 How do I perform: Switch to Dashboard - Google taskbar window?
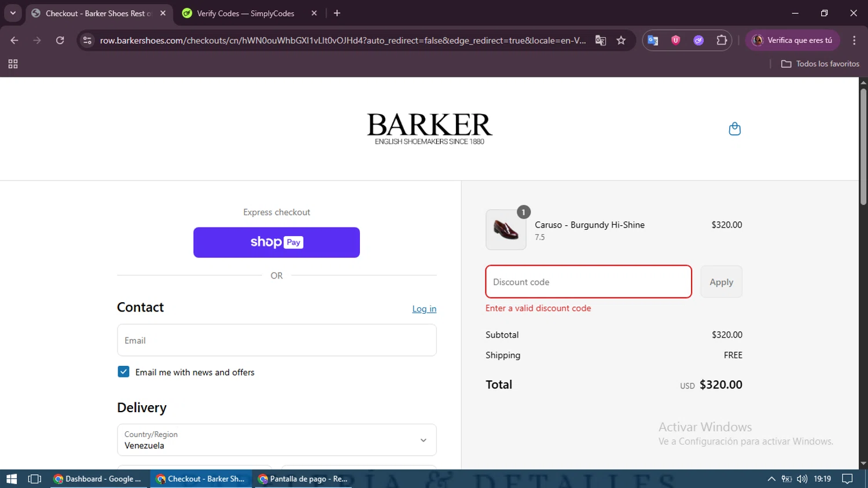(x=100, y=479)
